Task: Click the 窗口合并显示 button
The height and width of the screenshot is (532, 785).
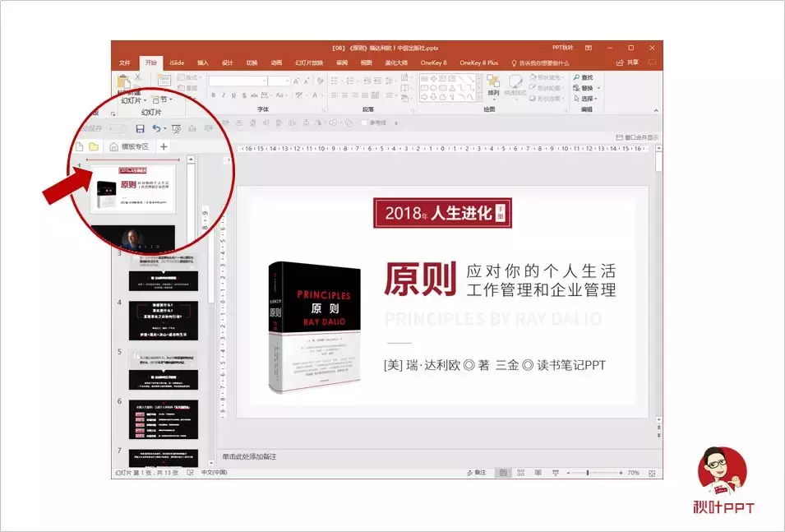Action: pyautogui.click(x=637, y=137)
